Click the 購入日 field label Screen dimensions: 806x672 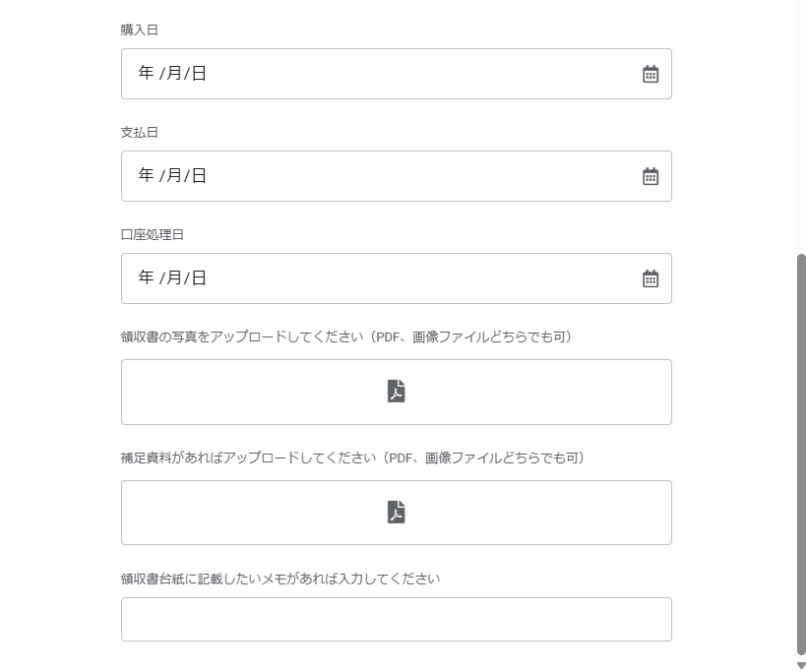pyautogui.click(x=140, y=30)
